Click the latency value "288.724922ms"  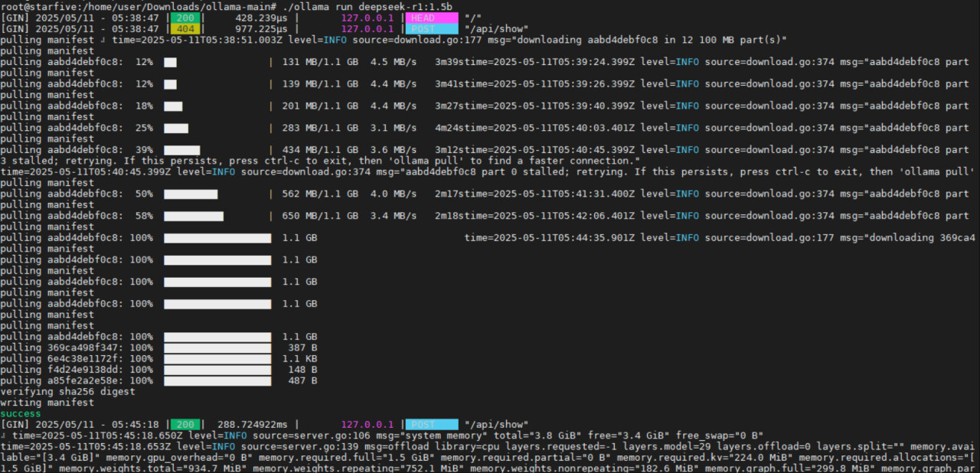click(x=253, y=425)
